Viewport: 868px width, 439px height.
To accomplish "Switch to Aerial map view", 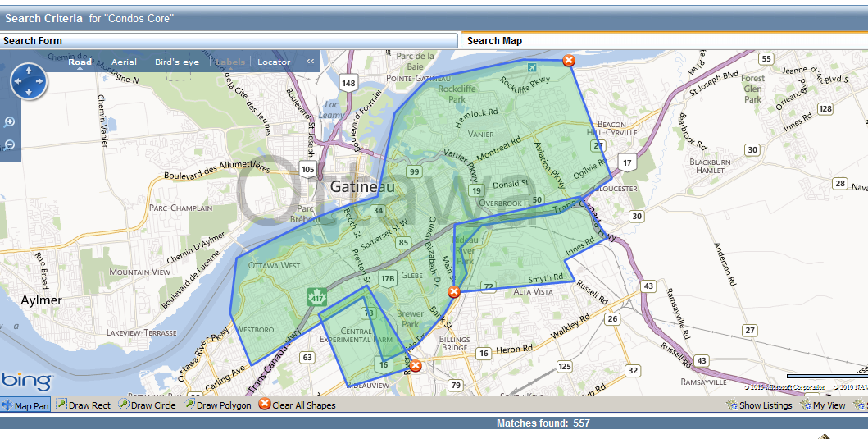I will point(124,62).
